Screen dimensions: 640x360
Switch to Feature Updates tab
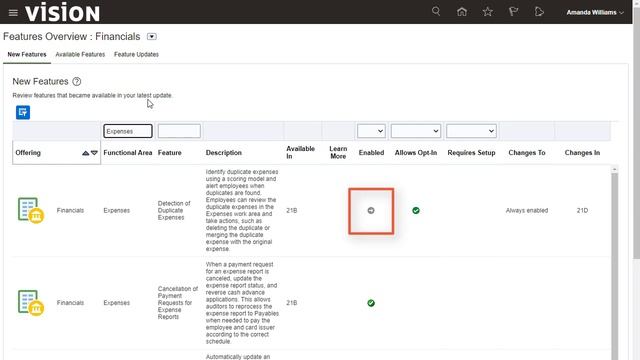(136, 54)
